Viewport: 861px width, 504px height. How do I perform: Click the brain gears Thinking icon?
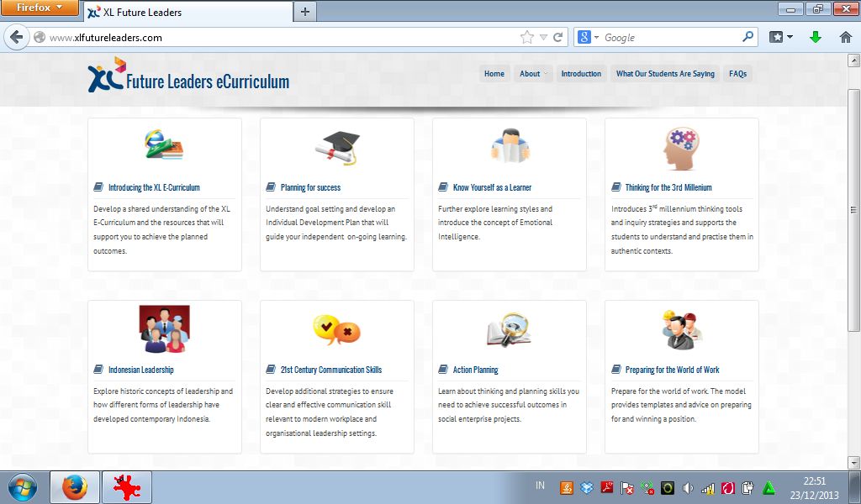(x=681, y=149)
